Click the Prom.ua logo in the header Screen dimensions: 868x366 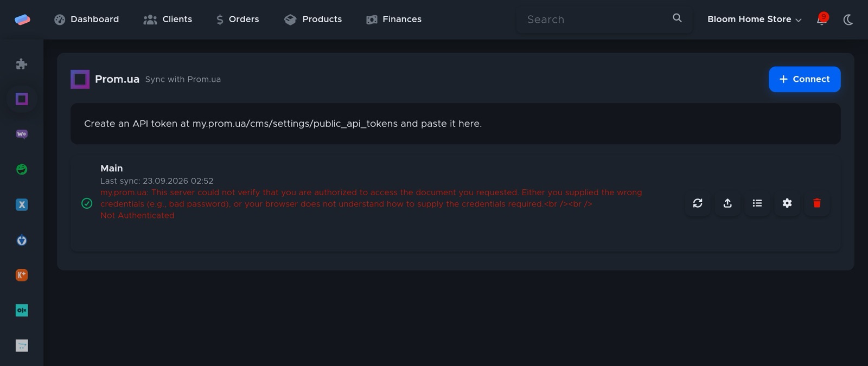(x=80, y=79)
